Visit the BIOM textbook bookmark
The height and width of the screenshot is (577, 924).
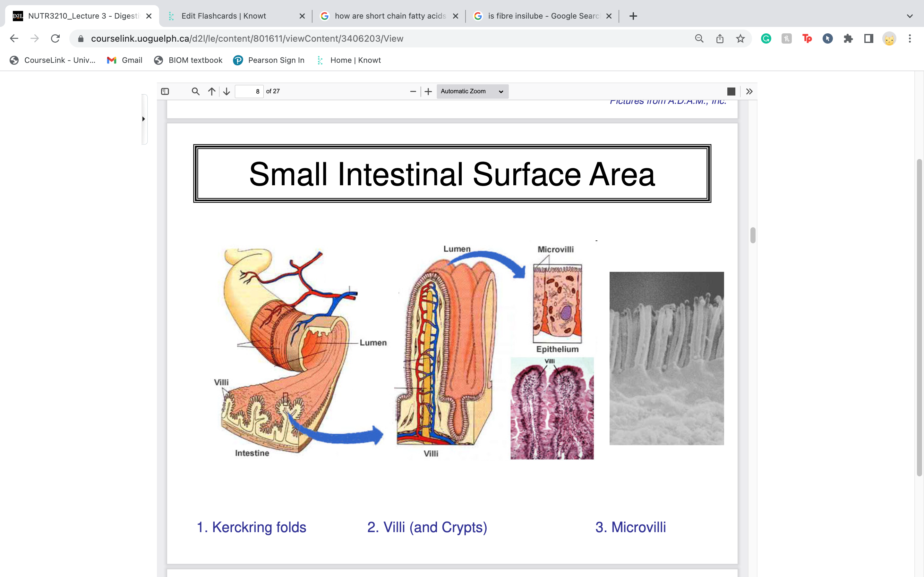coord(188,60)
